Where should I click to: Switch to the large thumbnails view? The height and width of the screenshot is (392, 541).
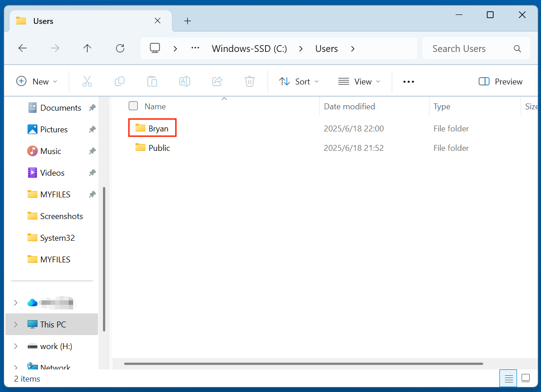[525, 378]
